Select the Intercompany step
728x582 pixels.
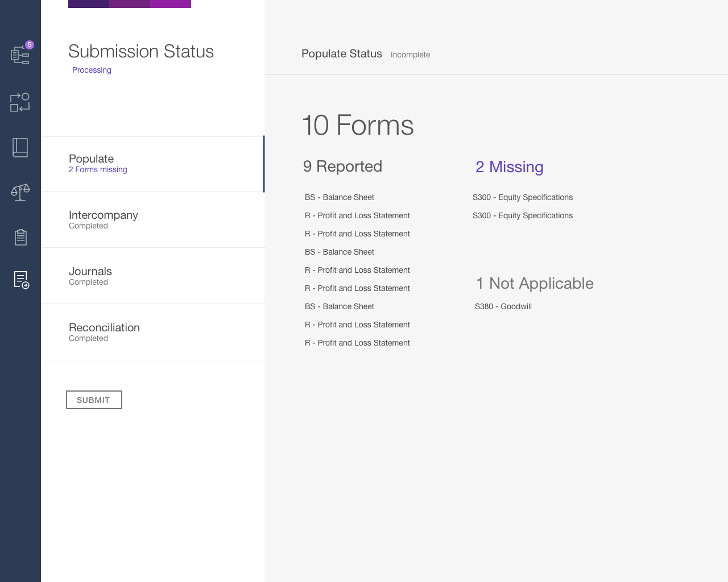point(153,219)
